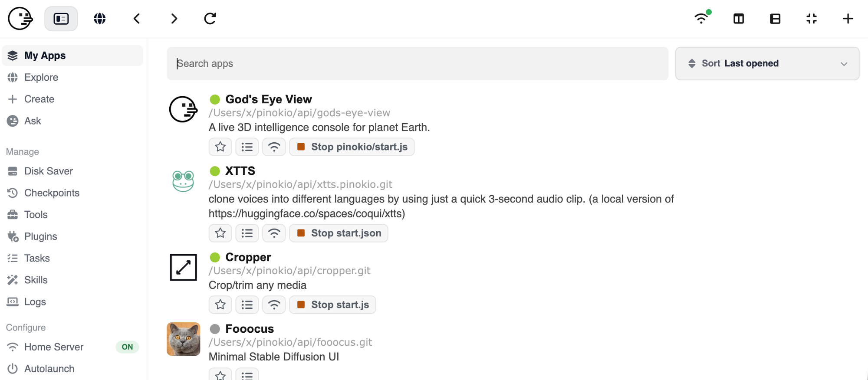This screenshot has width=868, height=380.
Task: Star the XTTS app
Action: (220, 233)
